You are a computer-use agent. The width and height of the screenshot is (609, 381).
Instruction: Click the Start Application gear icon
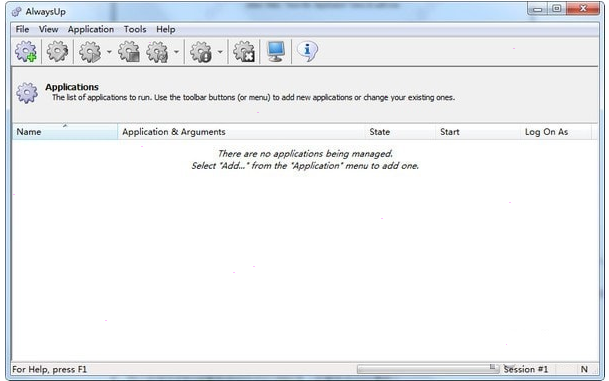90,52
